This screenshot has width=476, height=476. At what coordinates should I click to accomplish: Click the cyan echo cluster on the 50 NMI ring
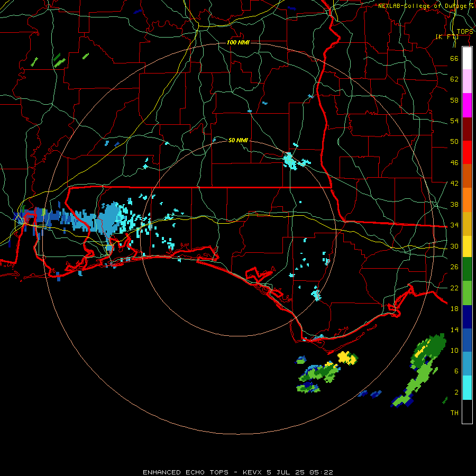(290, 161)
